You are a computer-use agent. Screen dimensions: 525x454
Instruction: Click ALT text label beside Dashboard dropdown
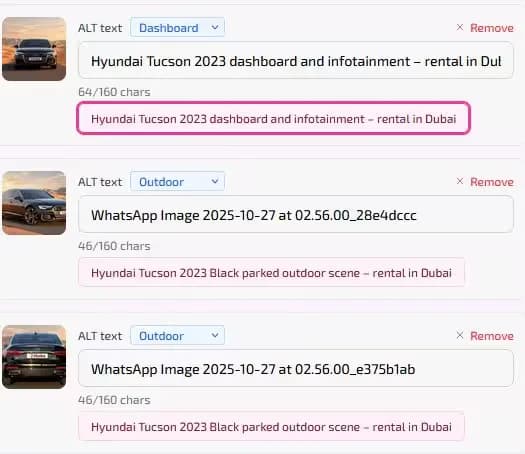tap(100, 28)
